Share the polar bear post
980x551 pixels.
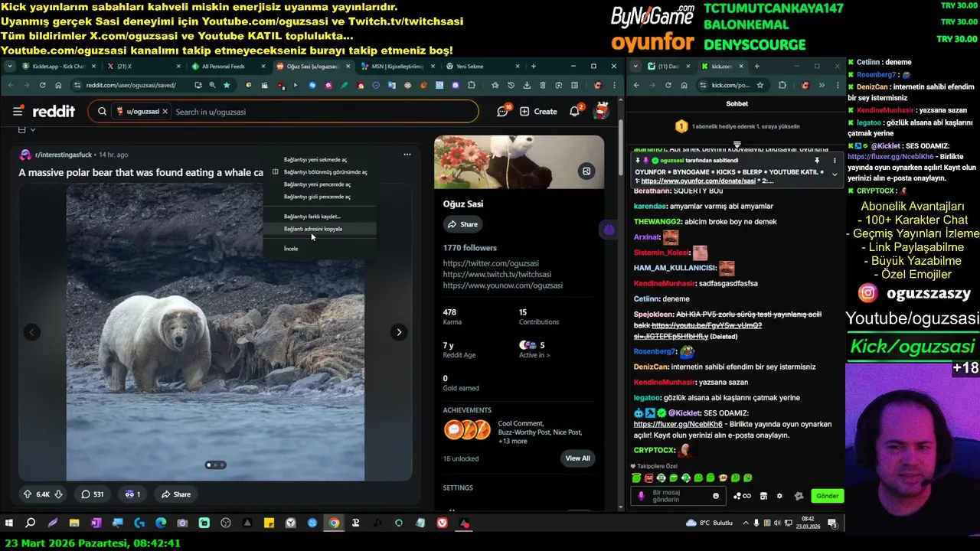(175, 494)
